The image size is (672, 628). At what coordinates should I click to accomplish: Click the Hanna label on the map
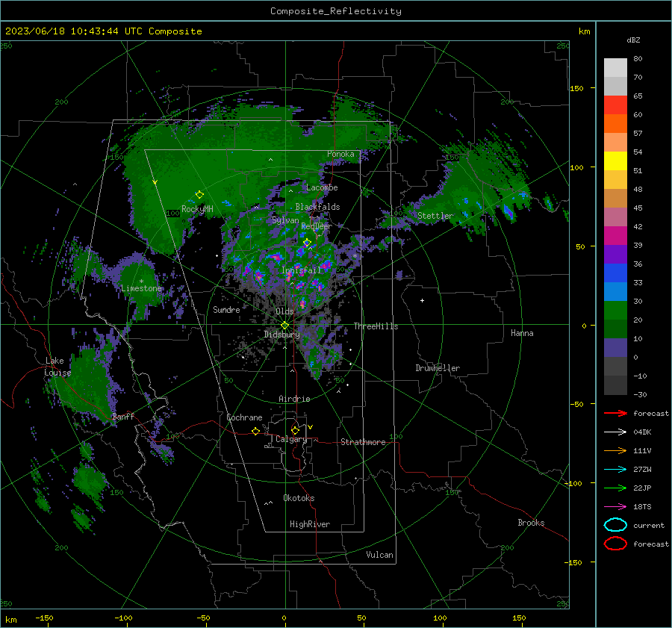click(x=522, y=333)
